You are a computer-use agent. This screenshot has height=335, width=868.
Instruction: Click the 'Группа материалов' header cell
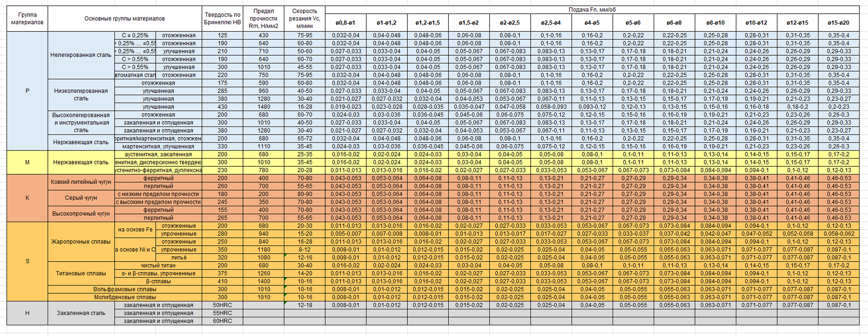[x=27, y=18]
